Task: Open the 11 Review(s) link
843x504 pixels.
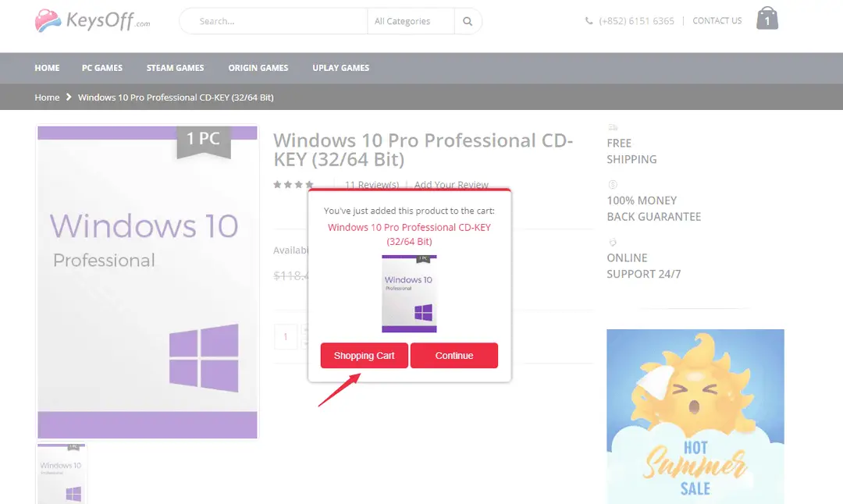Action: [372, 184]
